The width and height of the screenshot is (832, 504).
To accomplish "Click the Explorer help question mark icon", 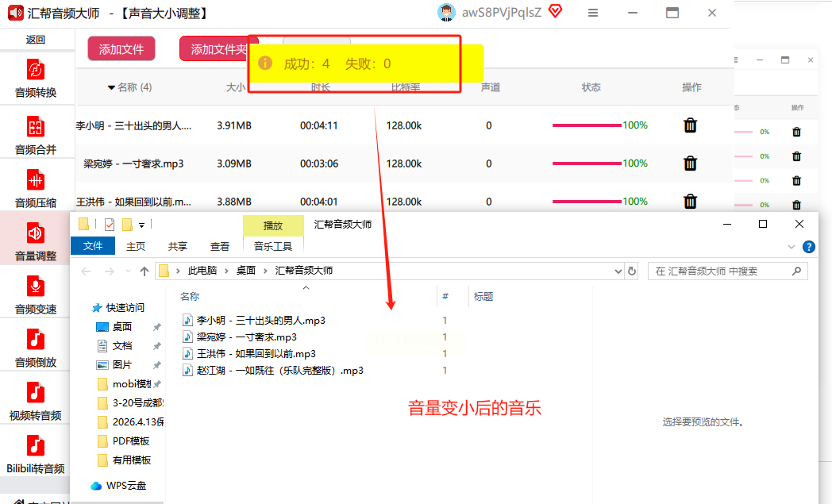I will [x=809, y=247].
